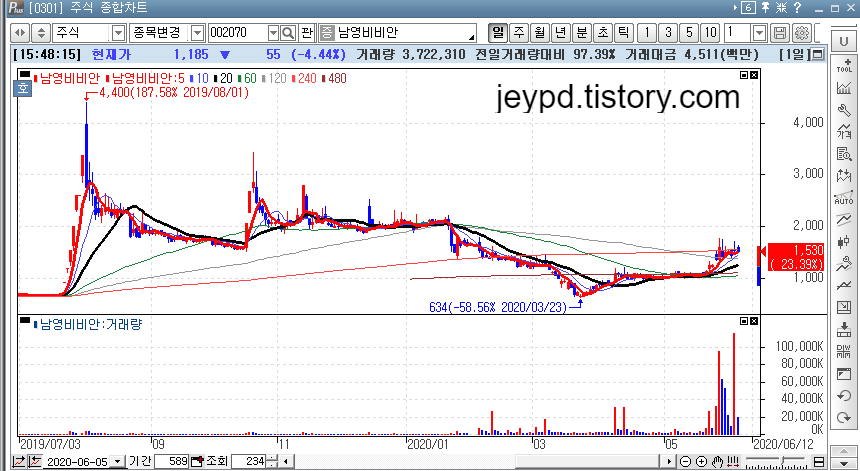Open chart settings gear icon
860x471 pixels.
[801, 33]
